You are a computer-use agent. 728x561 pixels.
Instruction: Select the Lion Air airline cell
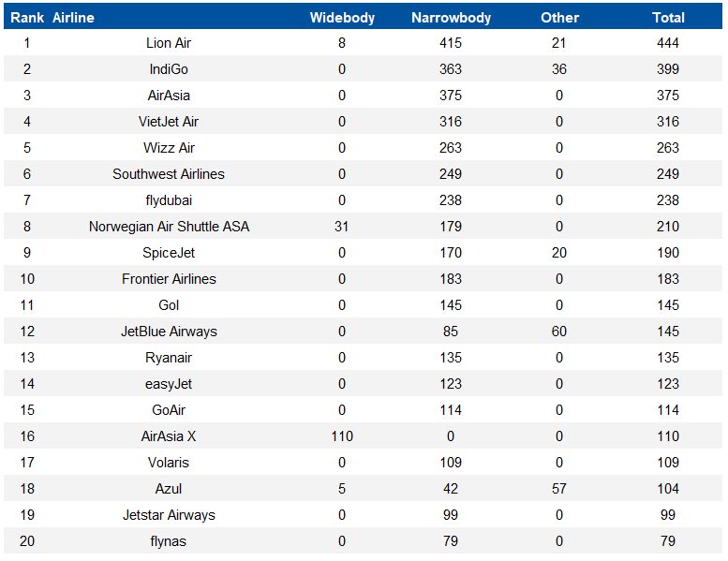[169, 43]
